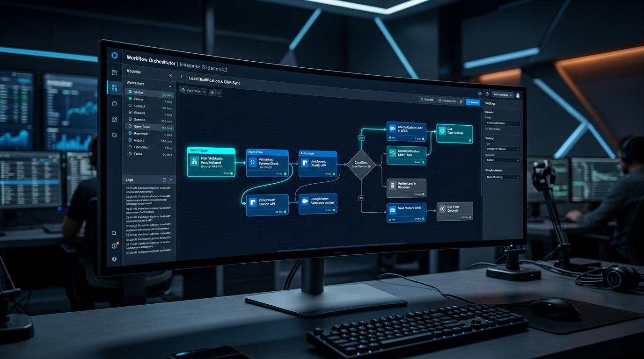Go back using the arrow beside Lead Qualification title

tap(182, 77)
